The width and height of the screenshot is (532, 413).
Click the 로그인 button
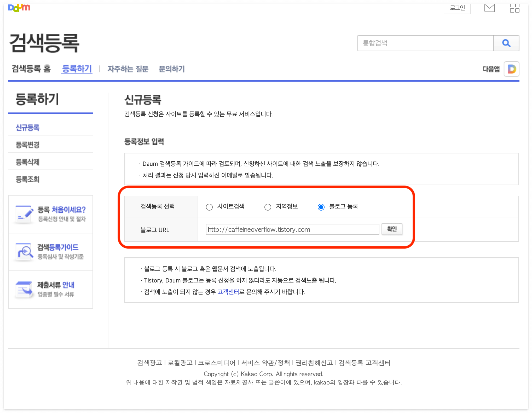tap(457, 8)
